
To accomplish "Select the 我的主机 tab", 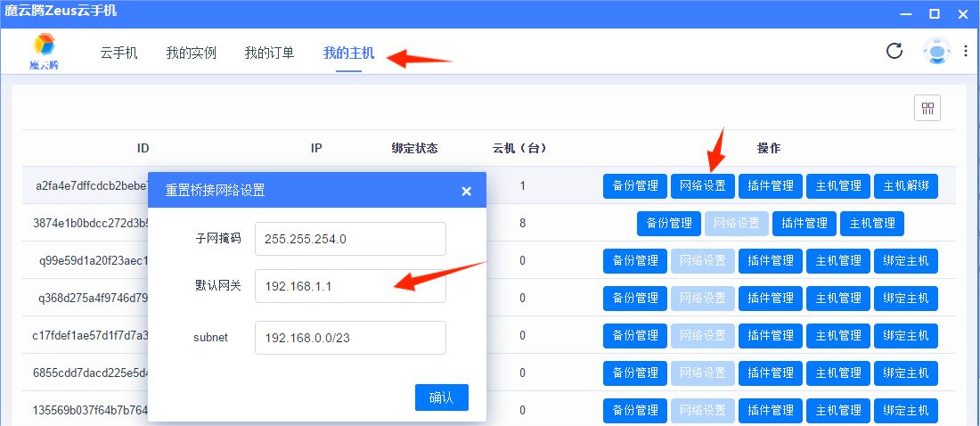I will (348, 53).
